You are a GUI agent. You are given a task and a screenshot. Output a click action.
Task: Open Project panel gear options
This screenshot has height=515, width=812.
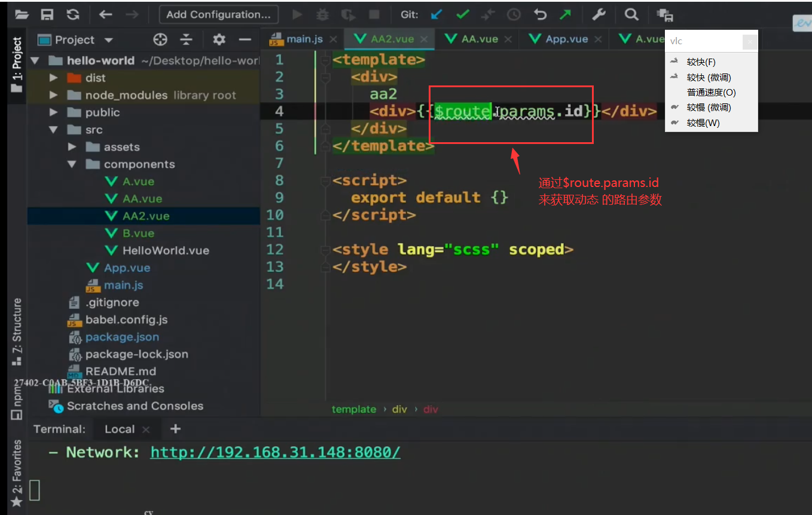click(x=219, y=40)
